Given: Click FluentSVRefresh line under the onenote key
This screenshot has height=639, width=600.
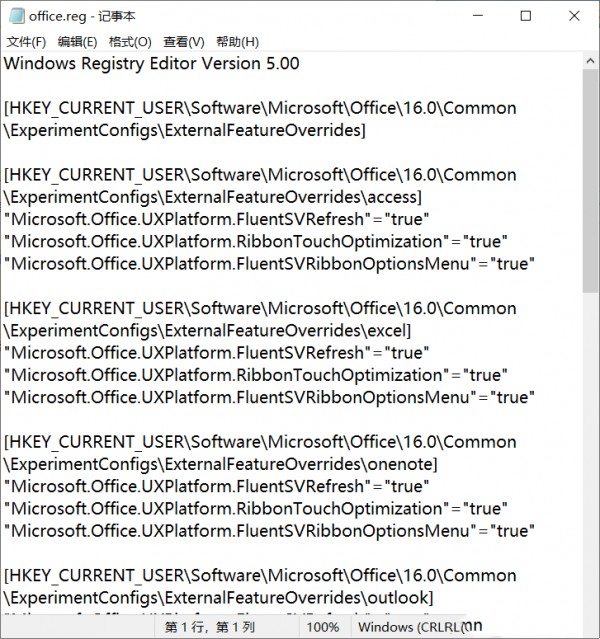Looking at the screenshot, I should pyautogui.click(x=216, y=487).
